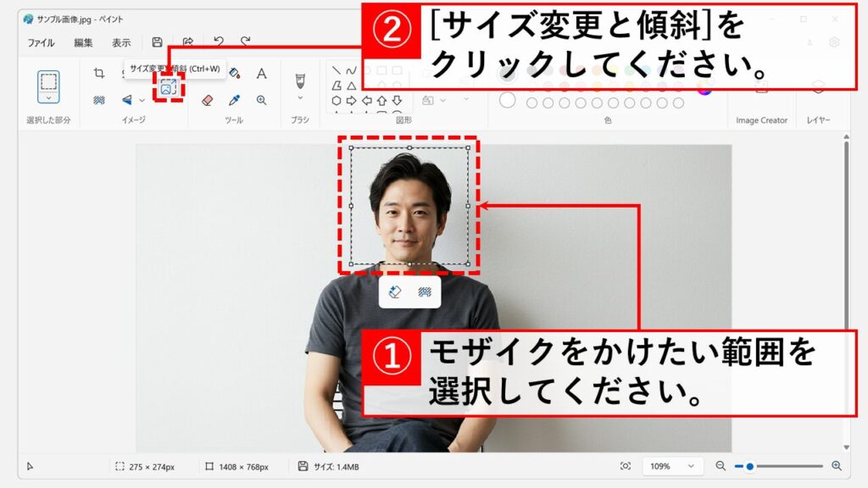The image size is (868, 488).
Task: Pick the Color picker eyedropper tool
Action: (235, 100)
